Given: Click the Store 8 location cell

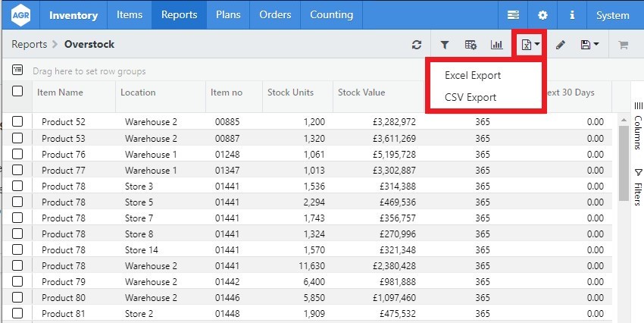Looking at the screenshot, I should [x=139, y=234].
